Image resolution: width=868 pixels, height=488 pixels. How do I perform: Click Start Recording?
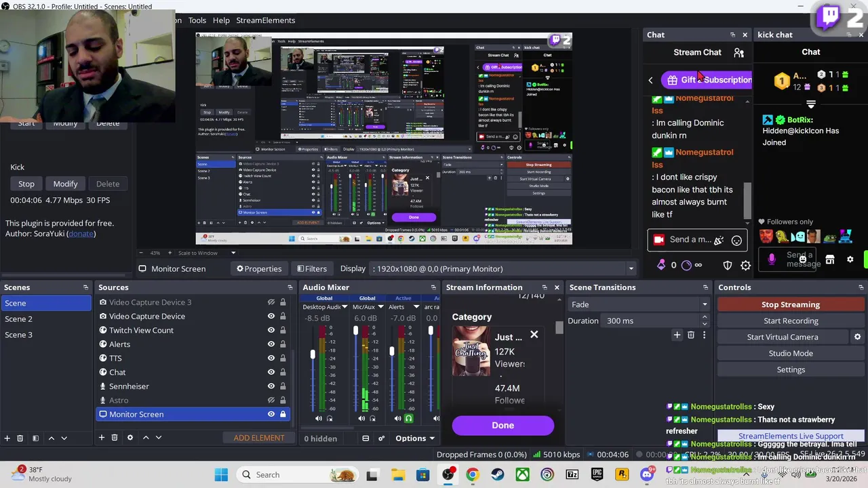[791, 321]
